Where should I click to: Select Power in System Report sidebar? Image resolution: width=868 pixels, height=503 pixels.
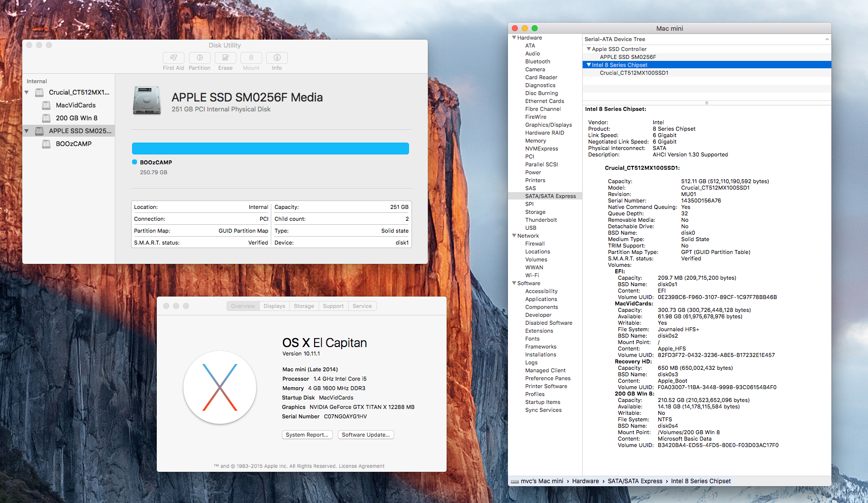533,172
